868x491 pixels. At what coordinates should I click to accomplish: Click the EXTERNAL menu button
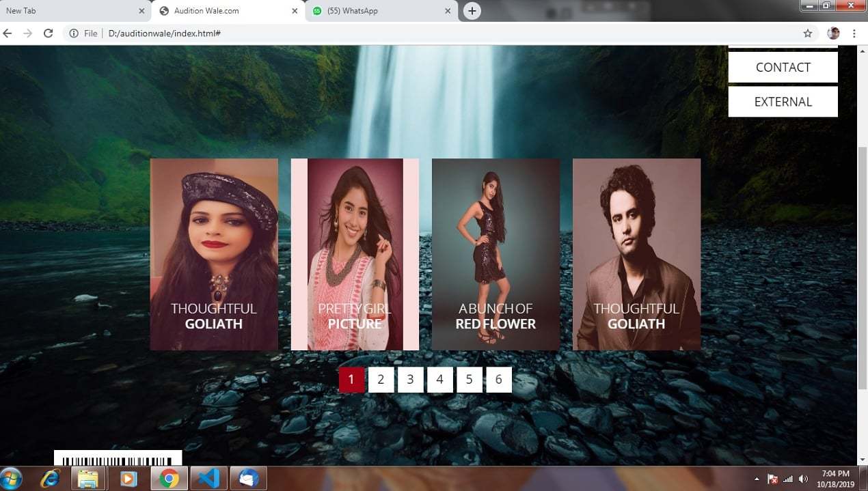(783, 102)
